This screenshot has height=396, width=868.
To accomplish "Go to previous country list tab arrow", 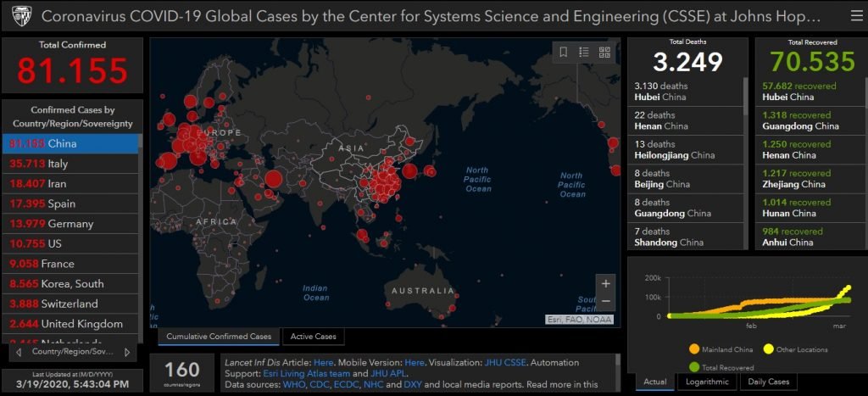I will click(19, 352).
